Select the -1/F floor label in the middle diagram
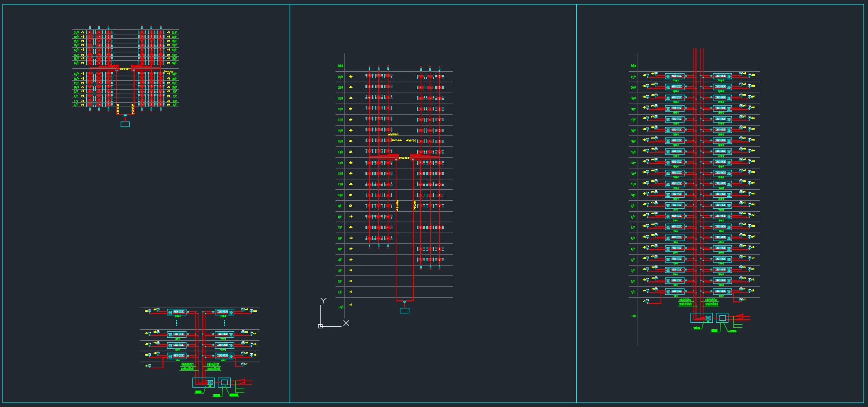 (x=341, y=307)
